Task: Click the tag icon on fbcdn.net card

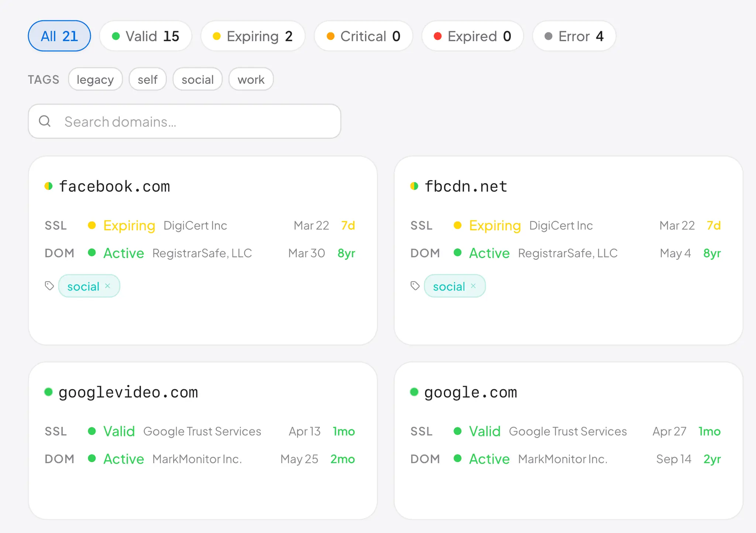Action: (415, 286)
